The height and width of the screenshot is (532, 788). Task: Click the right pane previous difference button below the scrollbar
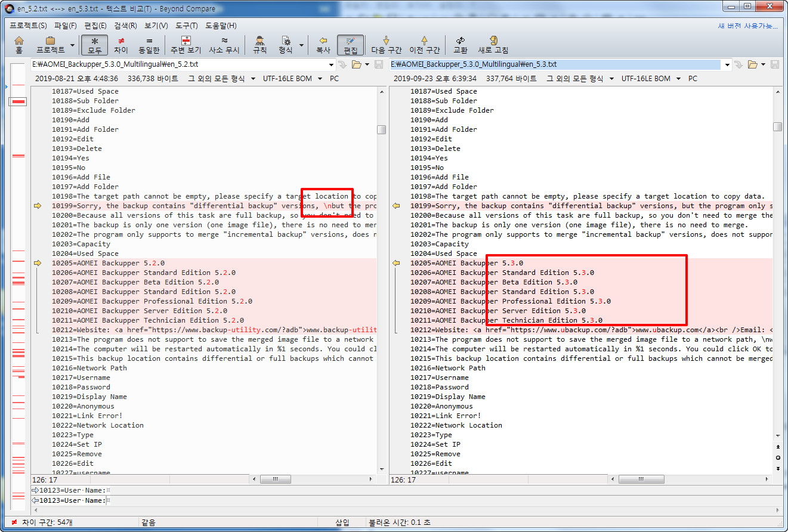(x=777, y=446)
